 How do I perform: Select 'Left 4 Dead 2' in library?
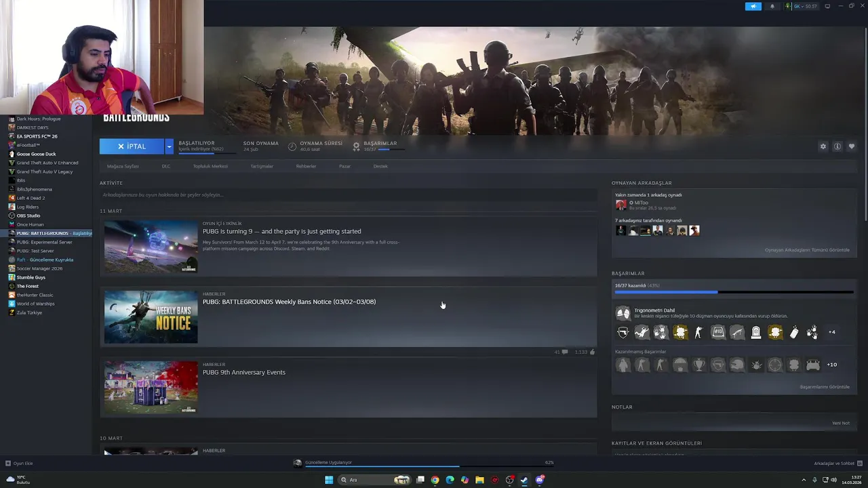coord(31,198)
